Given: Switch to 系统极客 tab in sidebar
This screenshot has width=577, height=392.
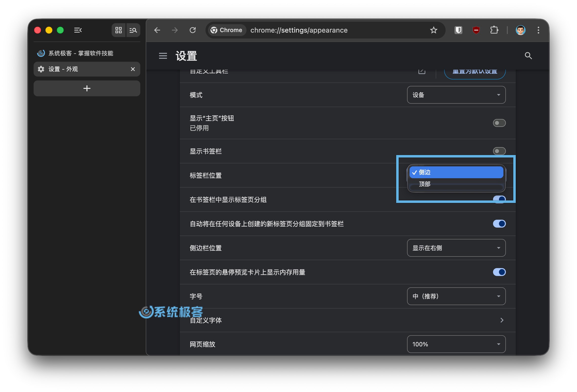Looking at the screenshot, I should [x=81, y=53].
